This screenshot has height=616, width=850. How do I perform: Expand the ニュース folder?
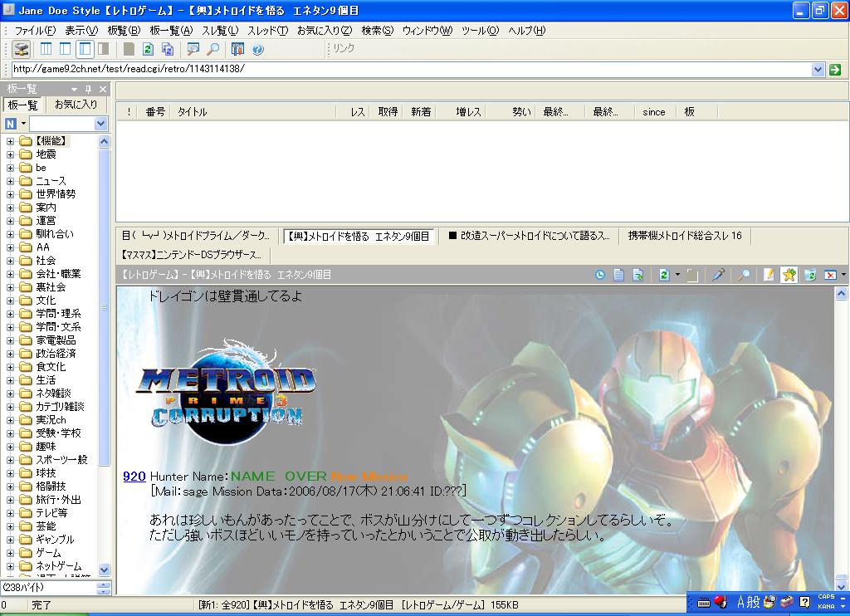pos(10,181)
